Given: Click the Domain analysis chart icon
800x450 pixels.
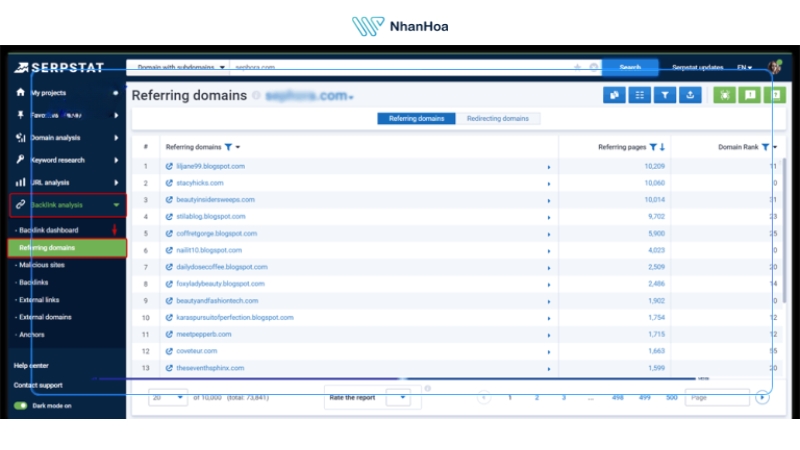Looking at the screenshot, I should [20, 137].
